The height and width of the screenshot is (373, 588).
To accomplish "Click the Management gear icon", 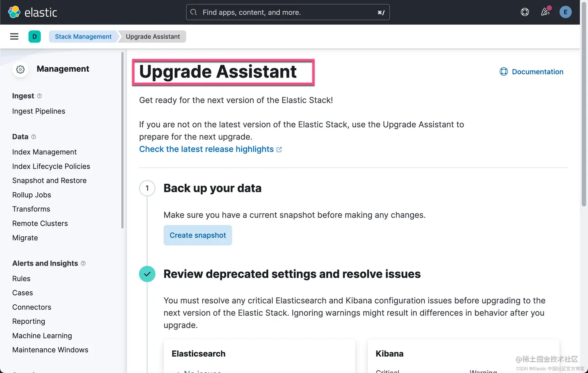I will click(20, 69).
